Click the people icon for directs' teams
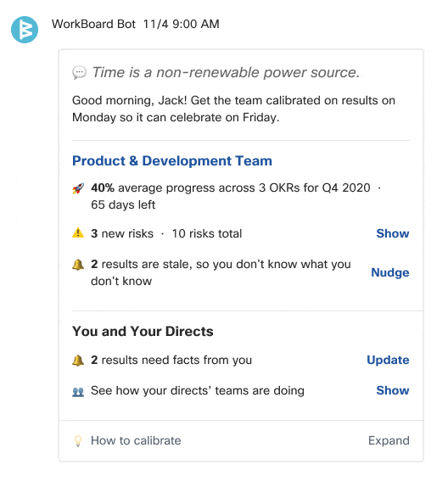The height and width of the screenshot is (498, 448). (78, 392)
